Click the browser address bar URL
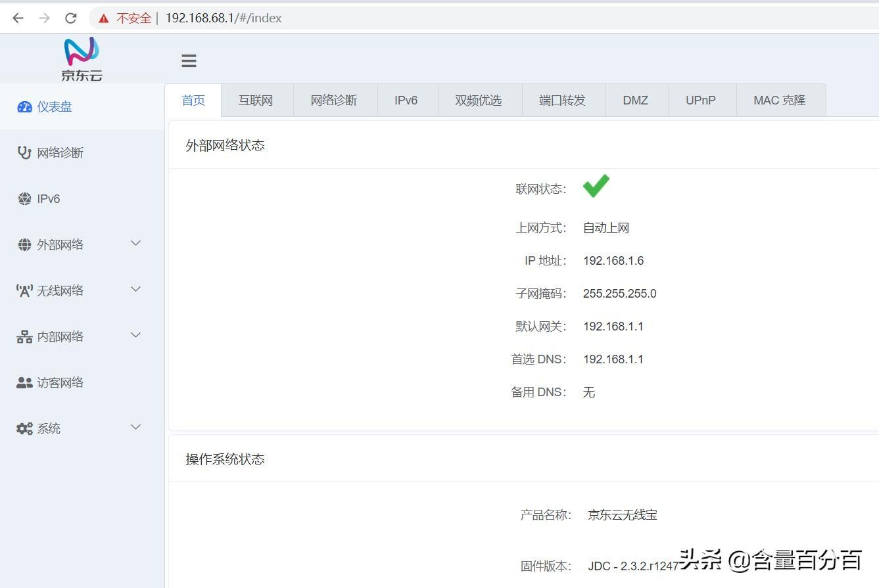The width and height of the screenshot is (879, 588). click(224, 18)
